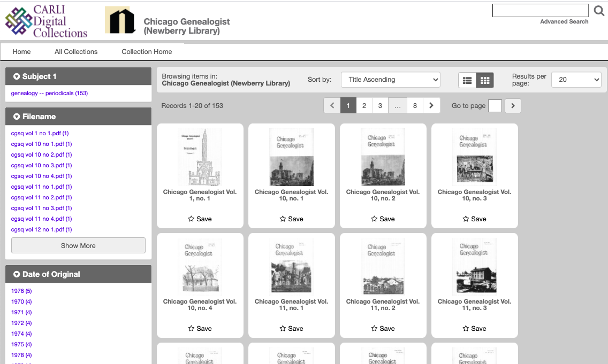Select current page 1 button
The image size is (608, 364).
(x=348, y=105)
